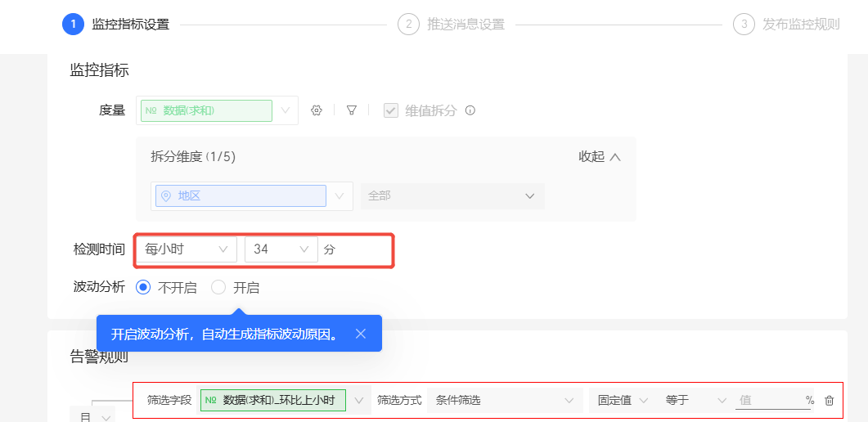Expand the 全部 dimension value dropdown
Screen dimensions: 868x422
click(x=452, y=195)
